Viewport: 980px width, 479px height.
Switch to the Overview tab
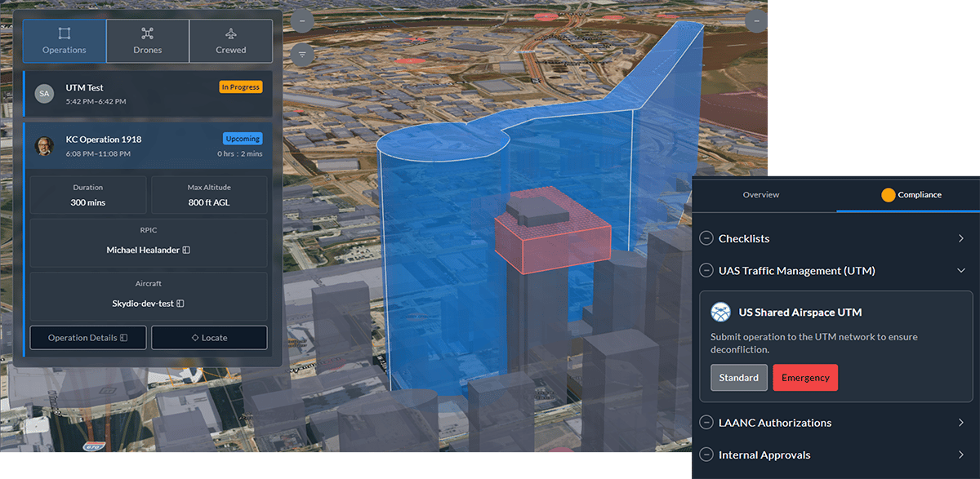point(761,195)
